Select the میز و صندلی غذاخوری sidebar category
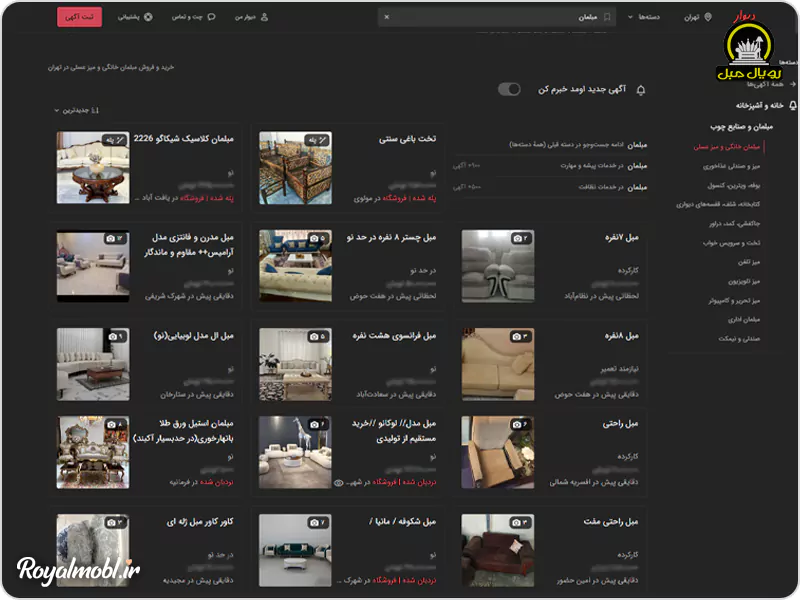800x600 pixels. 731,166
